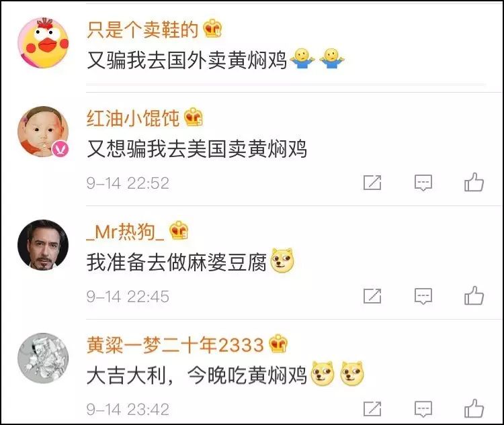504x425 pixels.
Task: View the gray sketch avatar
Action: (43, 358)
